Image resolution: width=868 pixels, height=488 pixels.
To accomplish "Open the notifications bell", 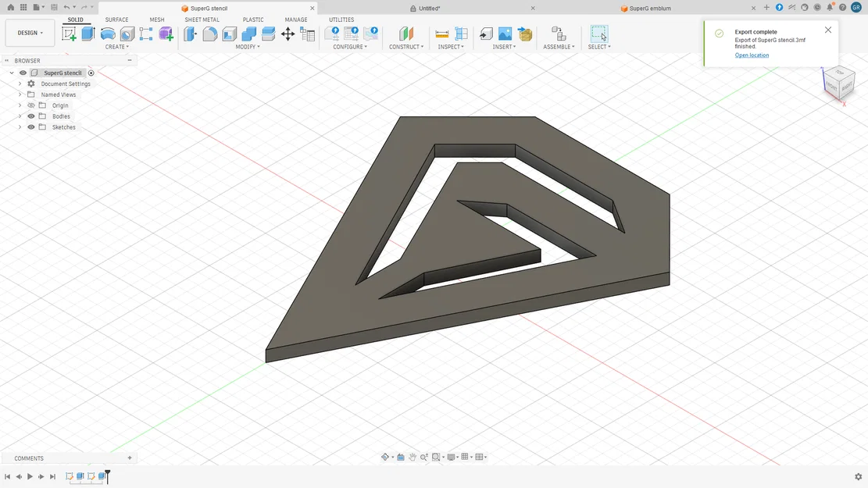I will coord(830,7).
